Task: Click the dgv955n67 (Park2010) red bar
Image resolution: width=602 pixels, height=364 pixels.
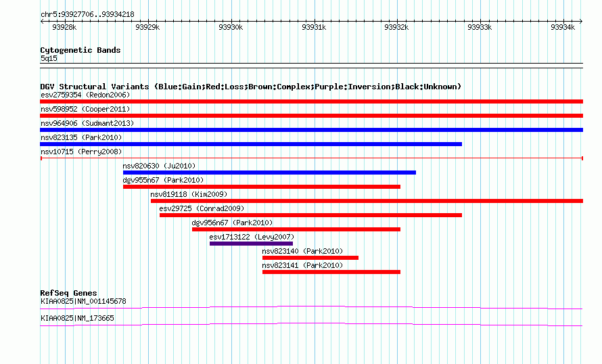Action: 262,187
